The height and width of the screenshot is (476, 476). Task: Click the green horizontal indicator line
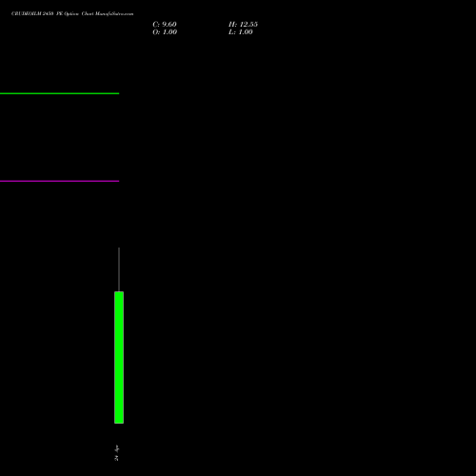(59, 93)
